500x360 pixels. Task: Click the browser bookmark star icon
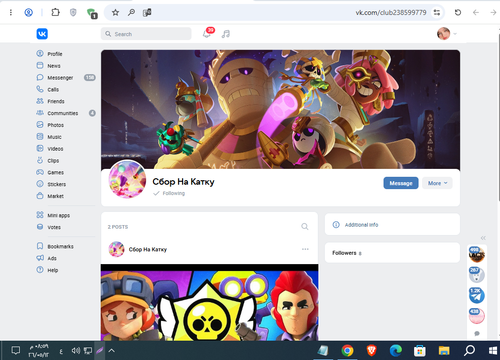point(115,13)
